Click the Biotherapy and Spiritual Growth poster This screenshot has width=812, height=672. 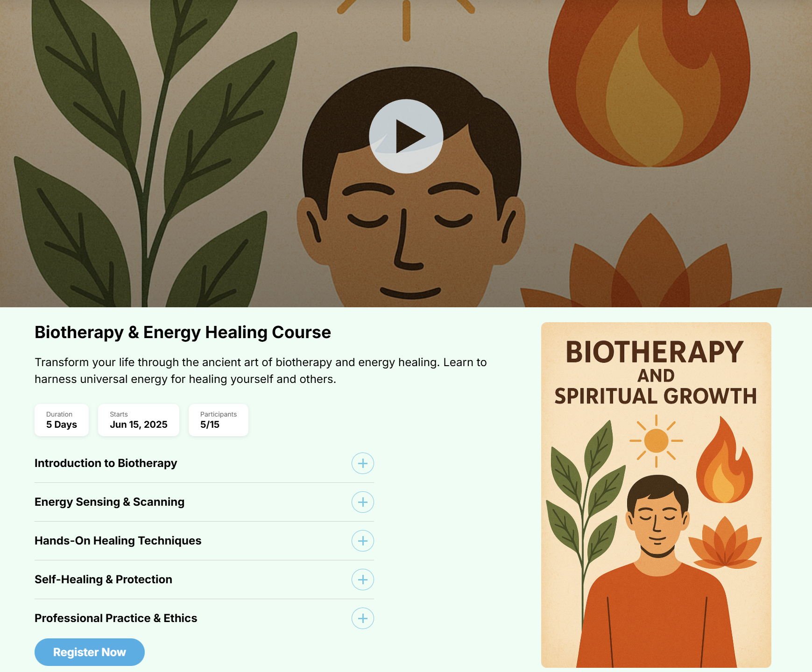point(656,495)
